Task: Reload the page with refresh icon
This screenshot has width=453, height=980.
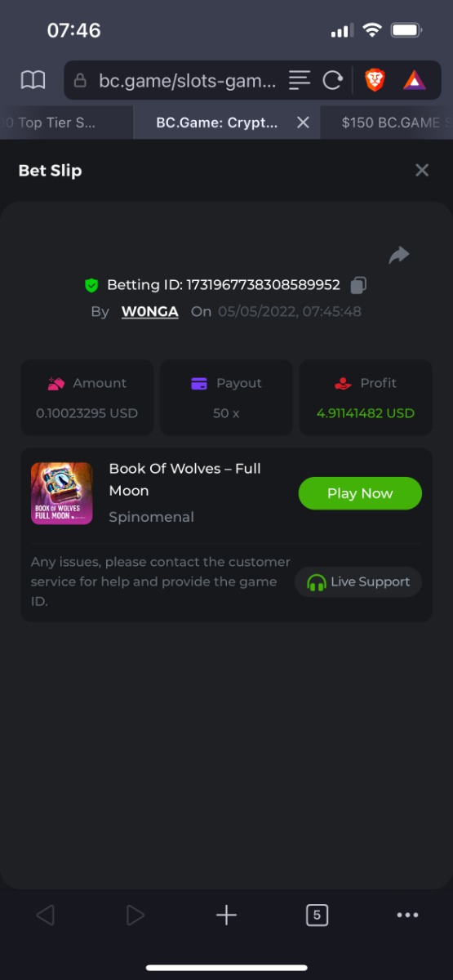Action: [x=332, y=80]
